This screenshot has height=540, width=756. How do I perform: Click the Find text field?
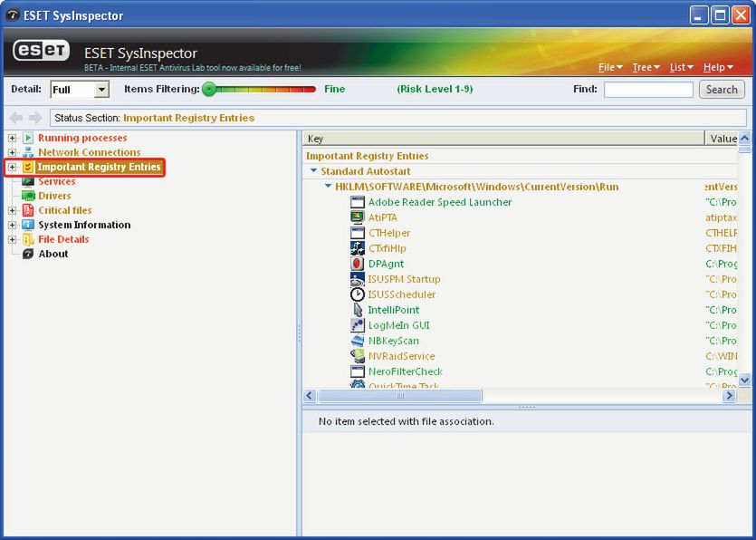pyautogui.click(x=648, y=90)
